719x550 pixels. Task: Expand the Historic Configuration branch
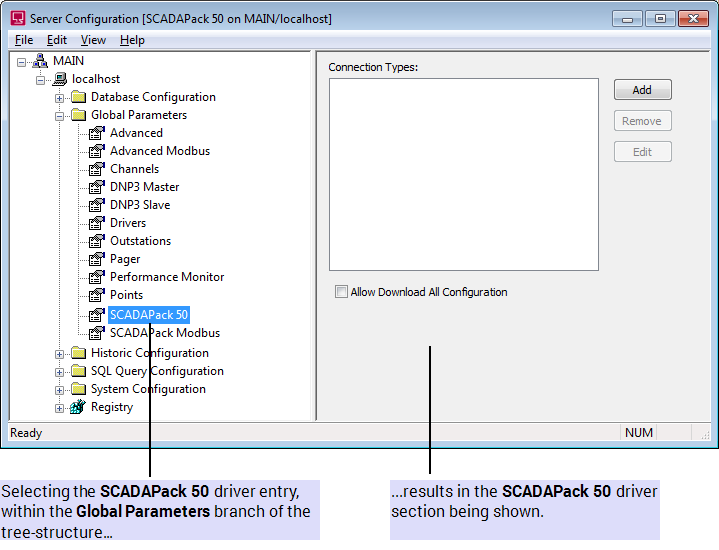tap(60, 353)
